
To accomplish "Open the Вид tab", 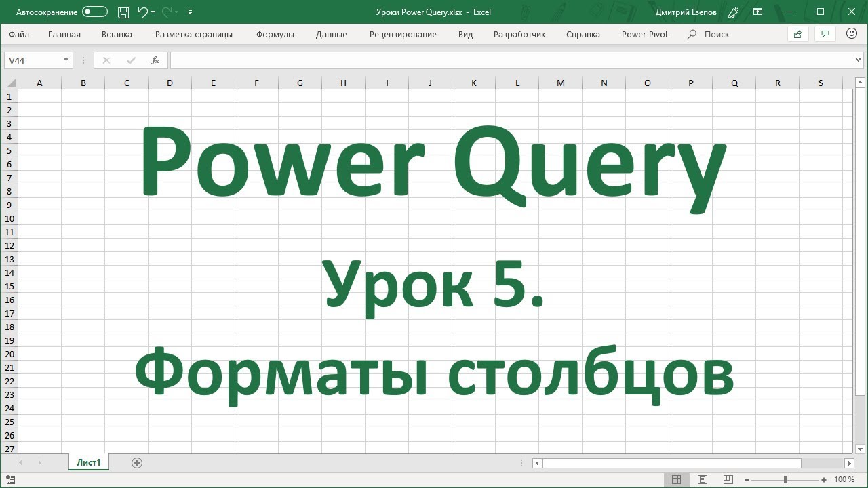I will point(465,34).
